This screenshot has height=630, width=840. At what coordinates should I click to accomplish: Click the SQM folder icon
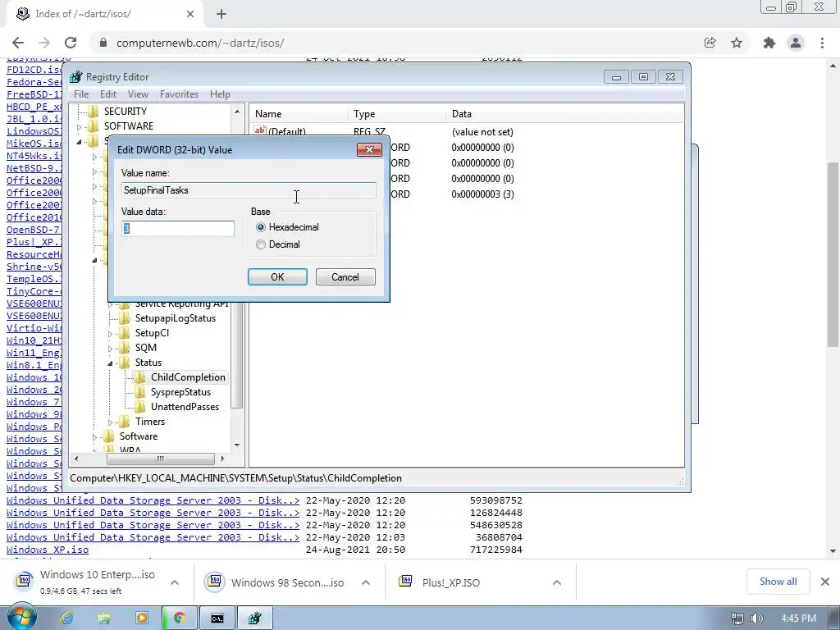125,348
